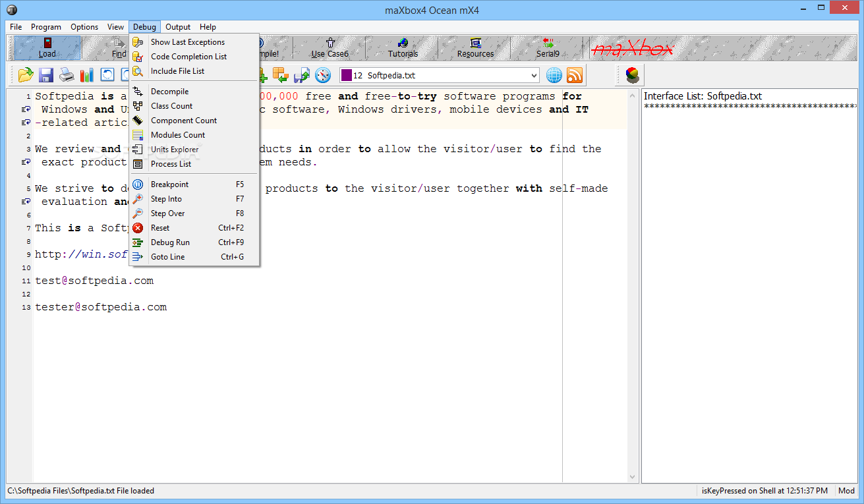This screenshot has height=504, width=864.
Task: Open the File menu
Action: pos(16,27)
